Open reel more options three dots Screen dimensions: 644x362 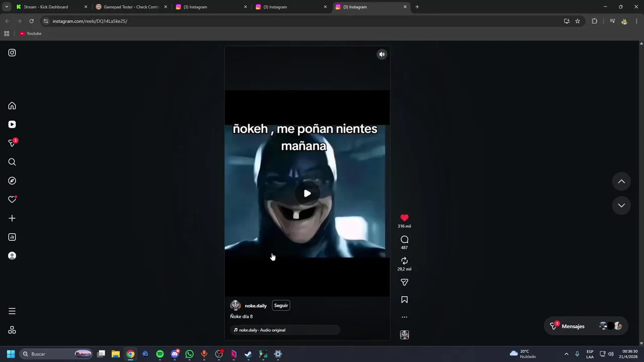tap(404, 317)
